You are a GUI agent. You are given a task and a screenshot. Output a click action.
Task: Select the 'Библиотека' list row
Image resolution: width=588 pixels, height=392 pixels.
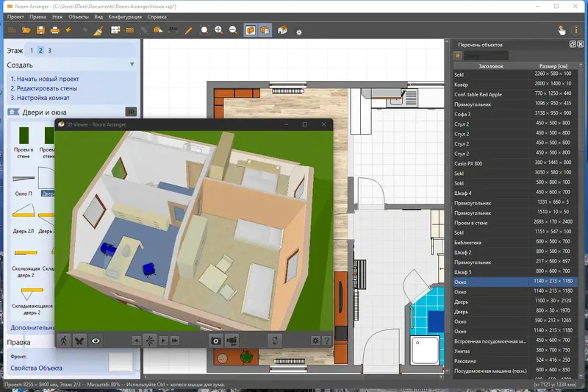515,242
